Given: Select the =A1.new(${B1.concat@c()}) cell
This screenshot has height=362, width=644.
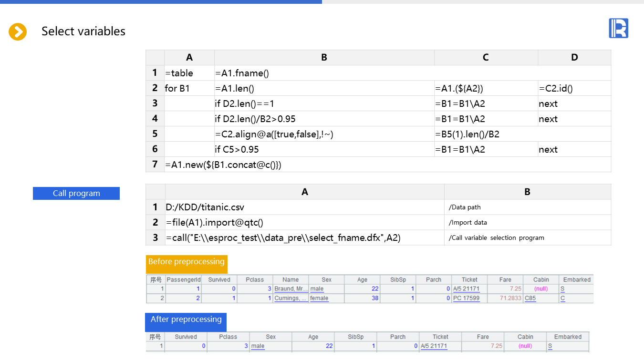Looking at the screenshot, I should 223,165.
